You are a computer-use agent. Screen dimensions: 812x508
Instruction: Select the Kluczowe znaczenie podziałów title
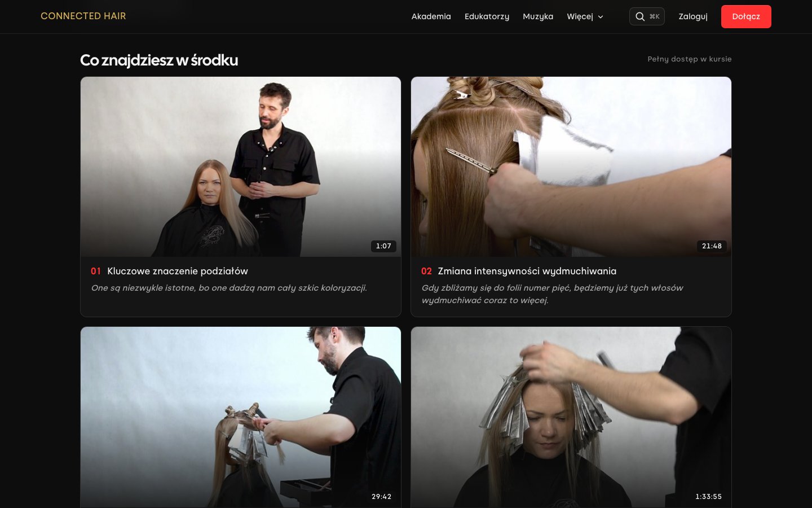[178, 271]
